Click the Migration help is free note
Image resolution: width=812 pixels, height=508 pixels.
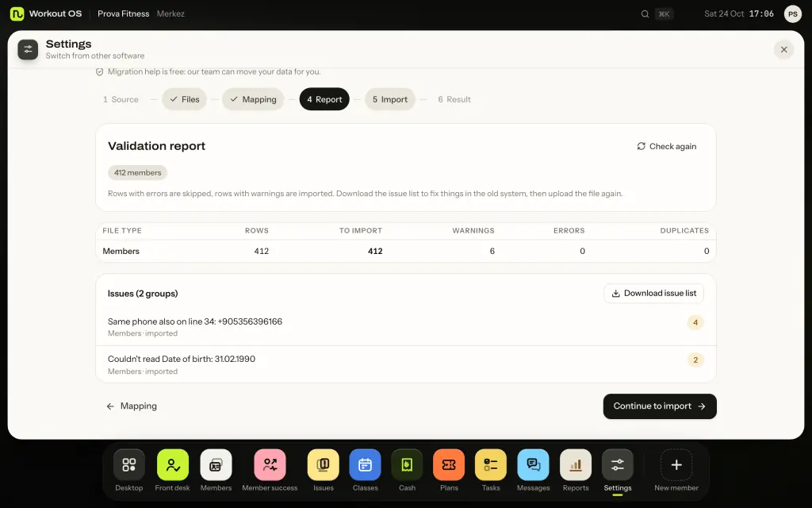click(209, 71)
